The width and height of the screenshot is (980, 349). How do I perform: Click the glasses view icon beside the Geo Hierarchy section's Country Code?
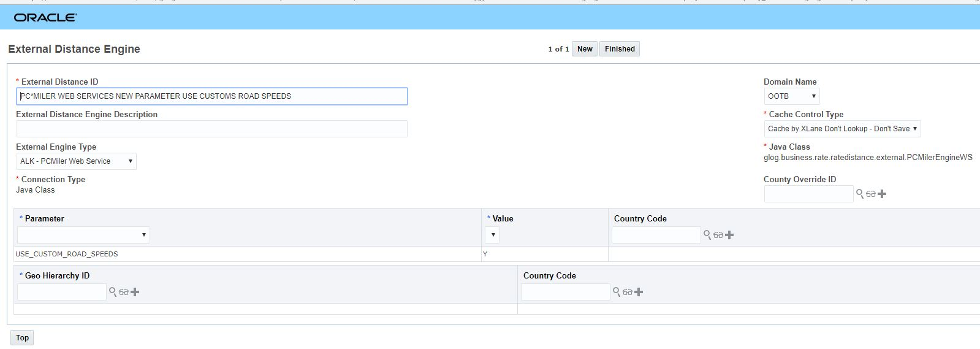(627, 293)
